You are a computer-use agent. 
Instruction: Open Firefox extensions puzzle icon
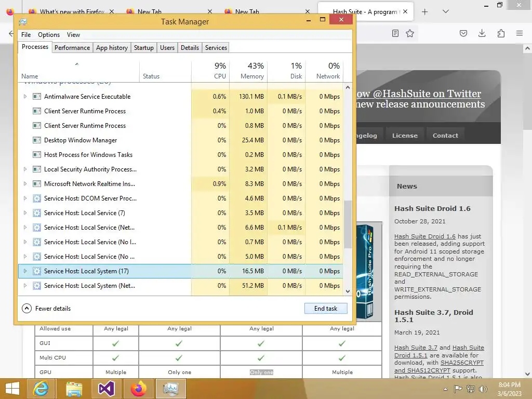(501, 33)
